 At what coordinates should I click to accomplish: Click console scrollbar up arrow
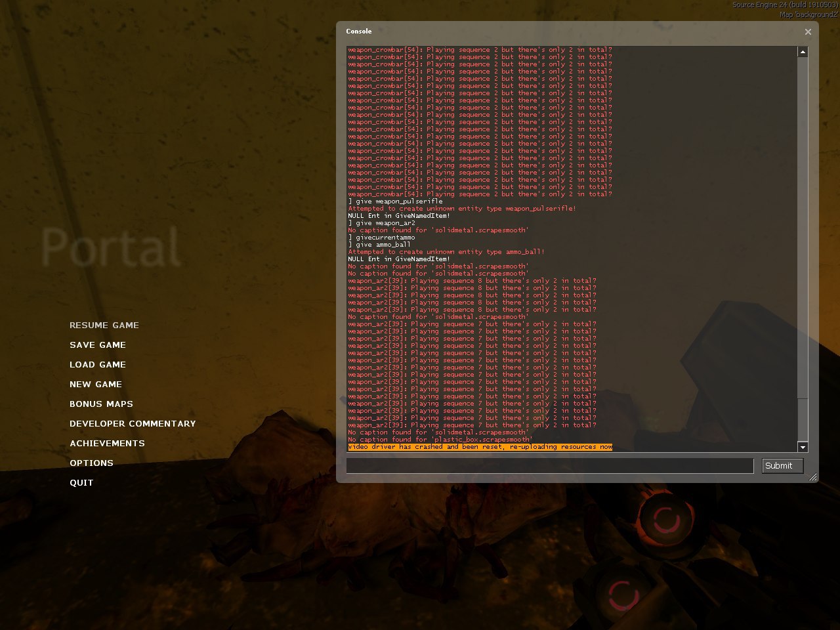(x=803, y=52)
